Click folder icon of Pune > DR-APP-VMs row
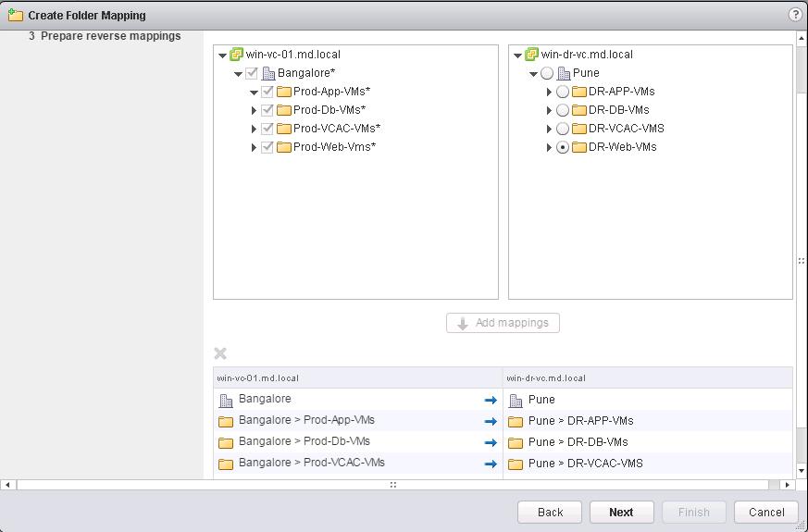 click(x=516, y=422)
